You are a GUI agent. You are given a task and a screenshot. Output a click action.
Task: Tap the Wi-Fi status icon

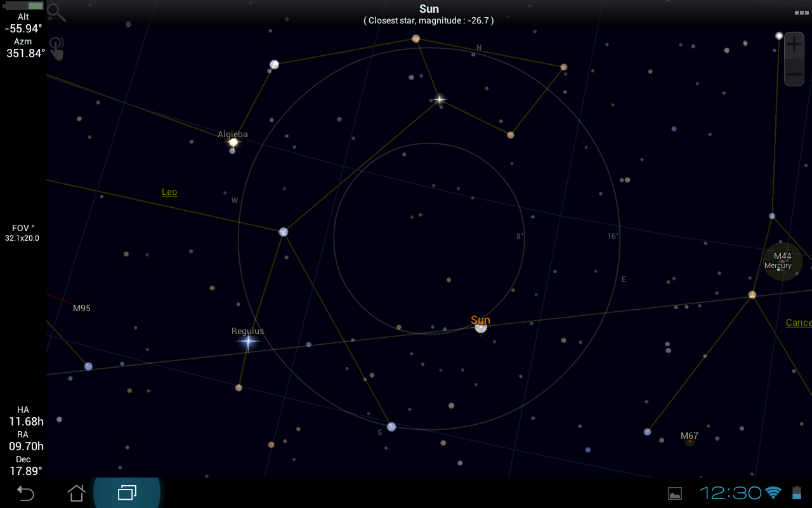pos(773,493)
